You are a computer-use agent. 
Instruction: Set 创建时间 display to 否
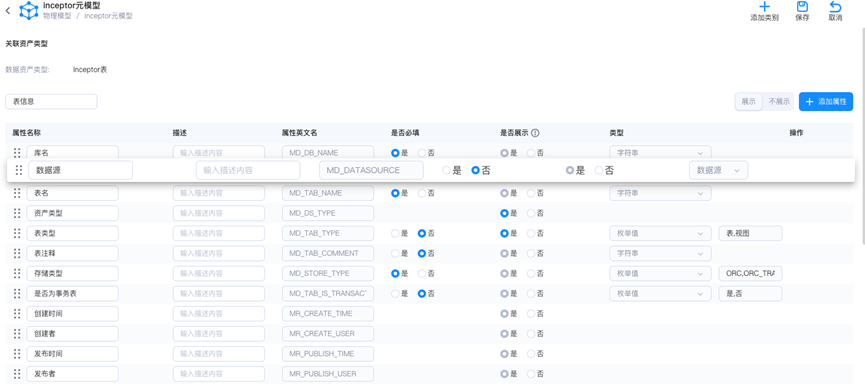coord(531,313)
